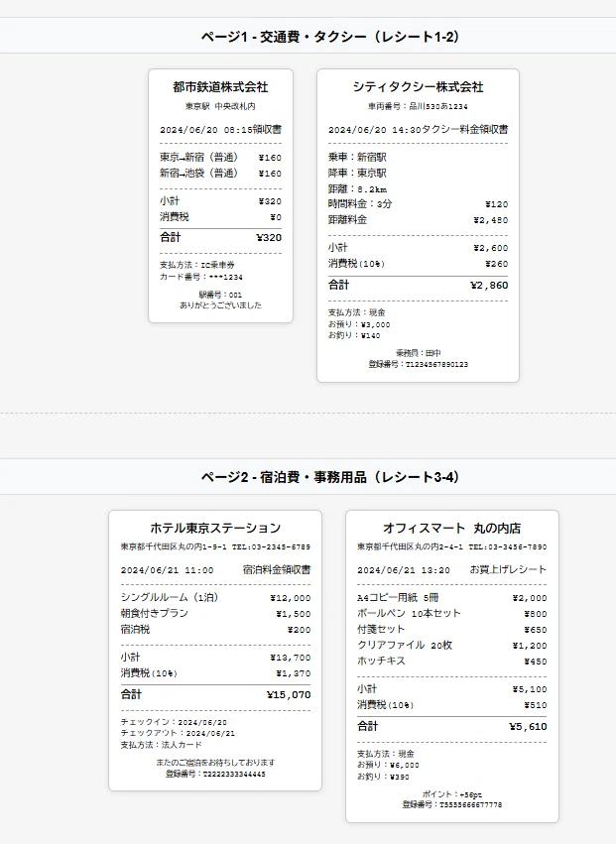Click the taxi subtotal ¥2,600

[x=491, y=248]
